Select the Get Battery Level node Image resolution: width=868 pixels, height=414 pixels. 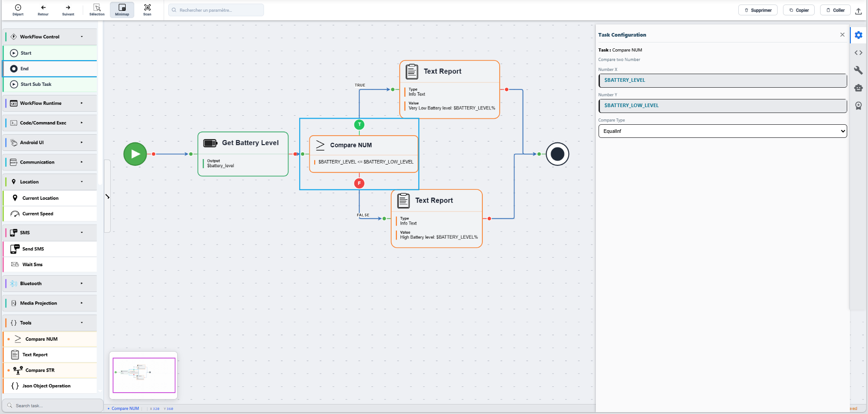click(243, 154)
